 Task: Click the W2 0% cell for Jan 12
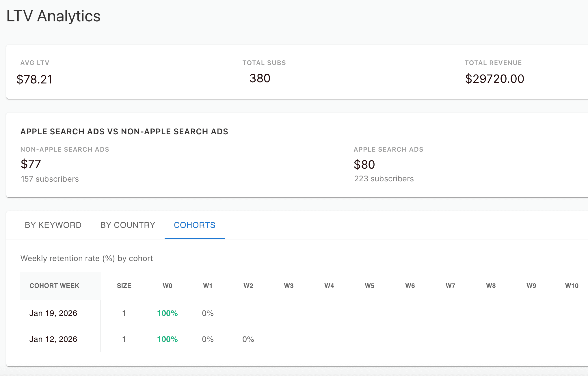tap(248, 339)
